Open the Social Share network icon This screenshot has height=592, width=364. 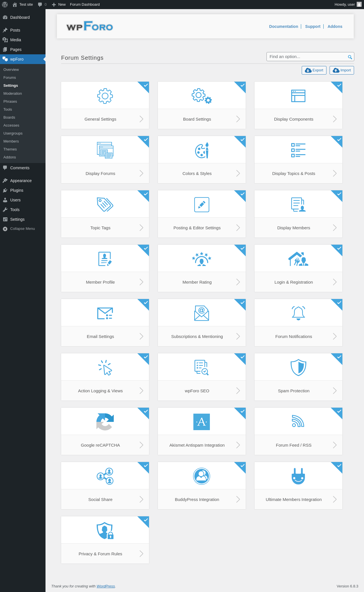(105, 476)
